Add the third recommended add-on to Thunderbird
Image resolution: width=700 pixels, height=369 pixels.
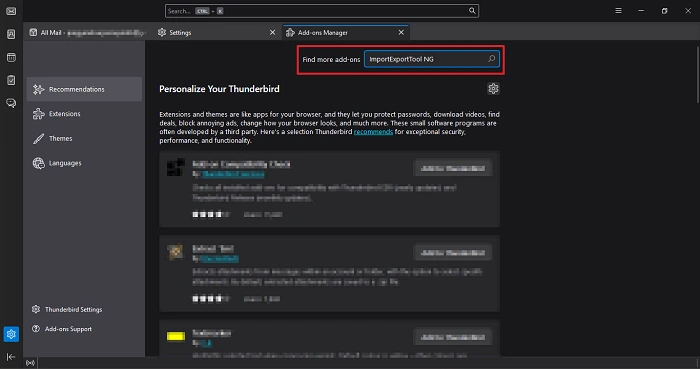click(453, 337)
